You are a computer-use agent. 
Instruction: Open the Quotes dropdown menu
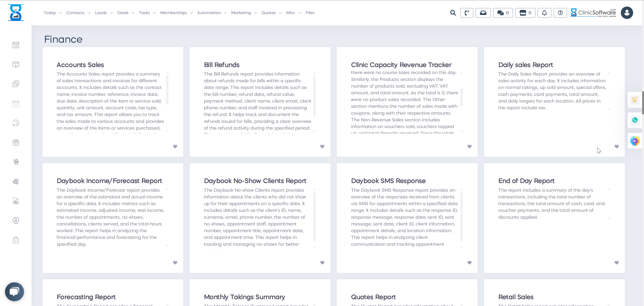coord(269,13)
